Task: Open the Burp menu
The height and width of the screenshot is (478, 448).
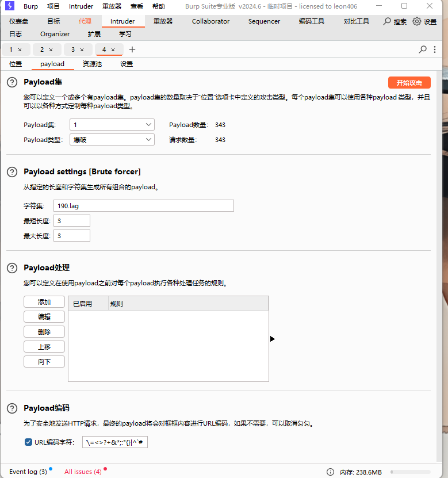Action: click(x=31, y=6)
